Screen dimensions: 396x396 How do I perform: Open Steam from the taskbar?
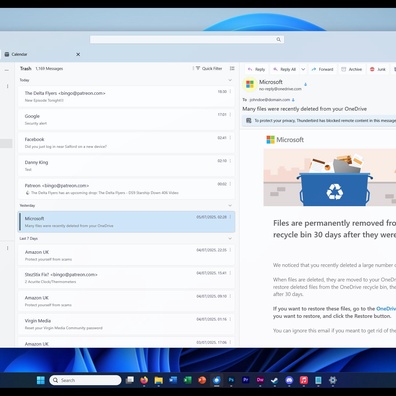point(275,380)
